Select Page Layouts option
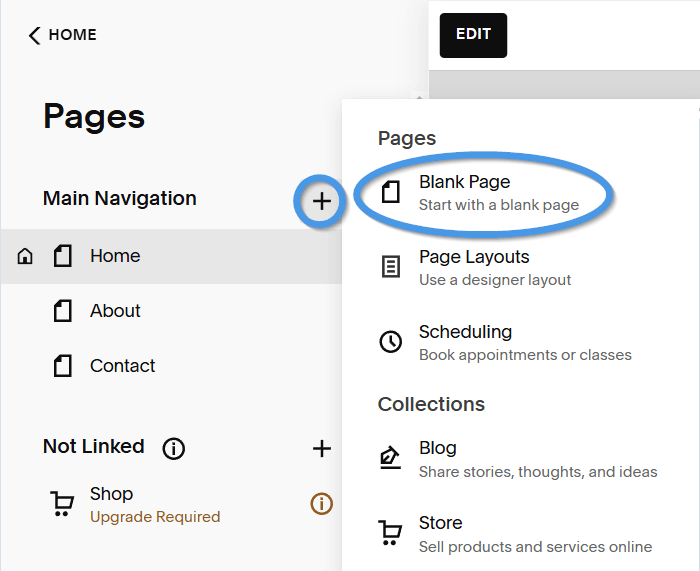The height and width of the screenshot is (571, 700). pos(474,267)
